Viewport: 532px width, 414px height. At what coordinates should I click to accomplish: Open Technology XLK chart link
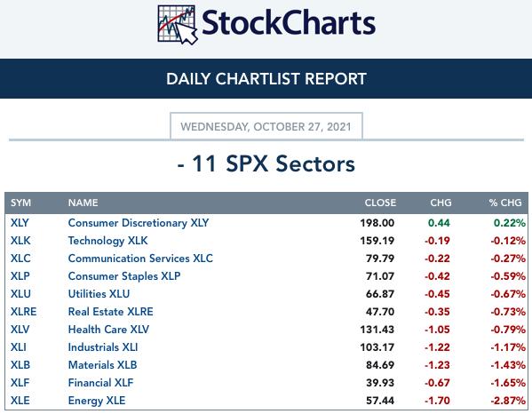(107, 241)
